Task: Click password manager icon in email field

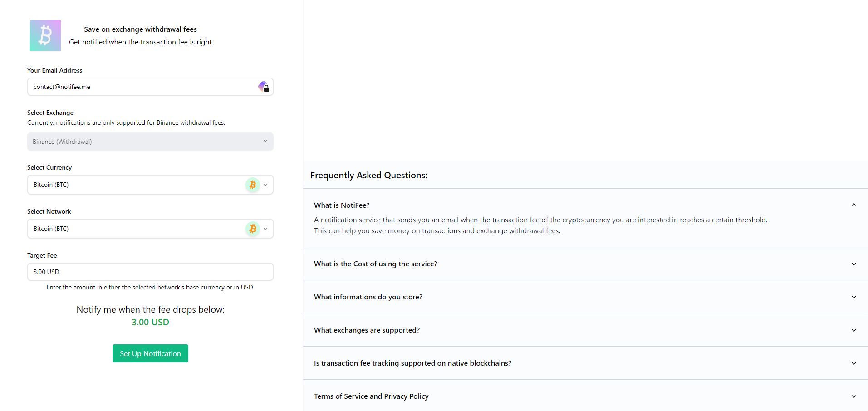Action: click(264, 87)
